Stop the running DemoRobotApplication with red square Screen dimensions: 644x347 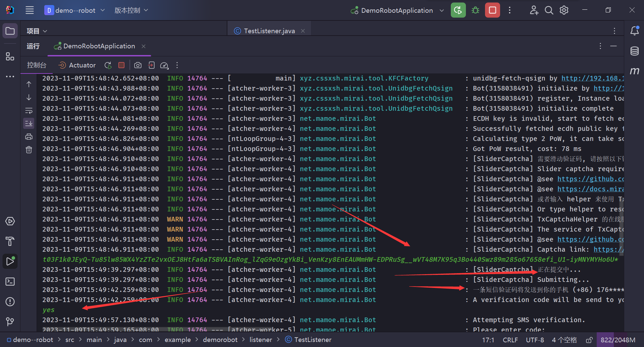coord(492,10)
